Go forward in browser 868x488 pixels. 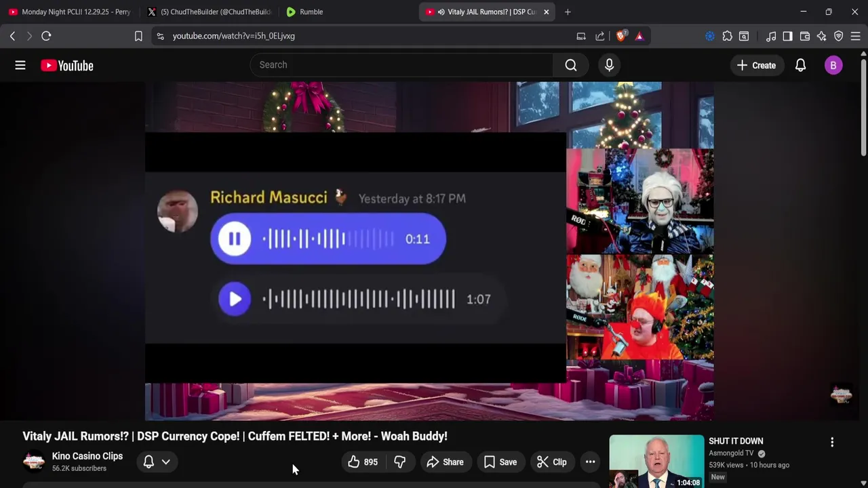coord(29,36)
